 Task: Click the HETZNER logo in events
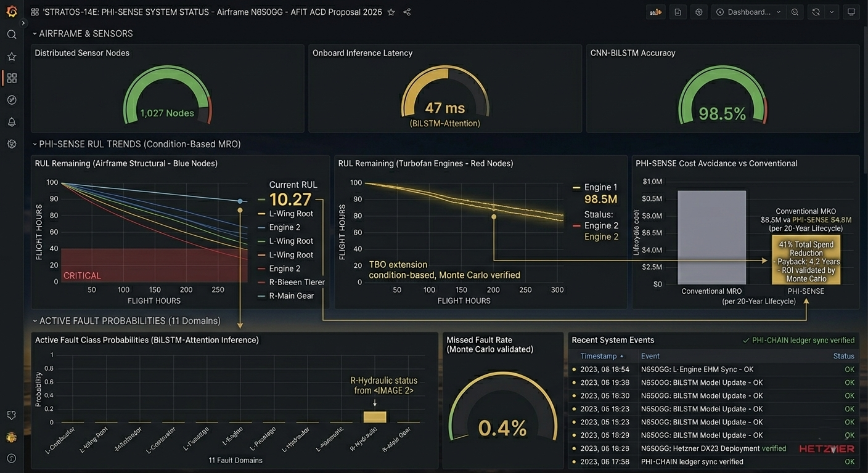pos(827,449)
